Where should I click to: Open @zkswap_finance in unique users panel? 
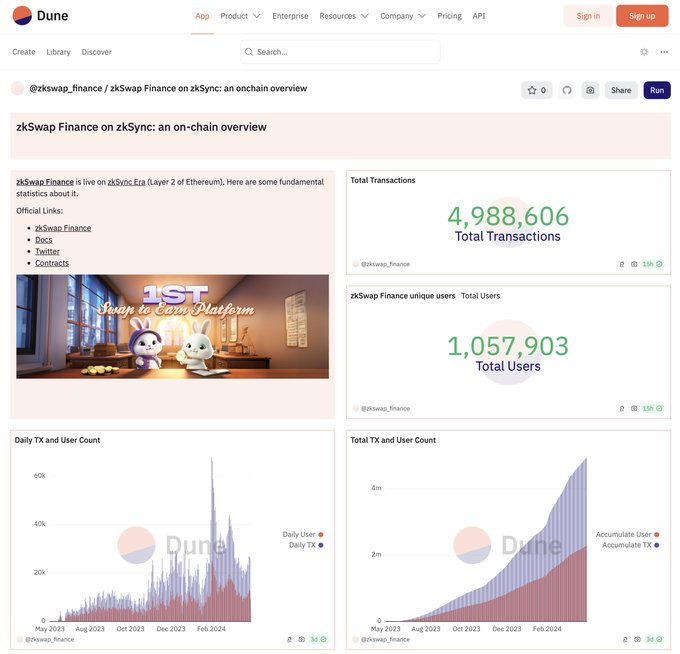(385, 409)
